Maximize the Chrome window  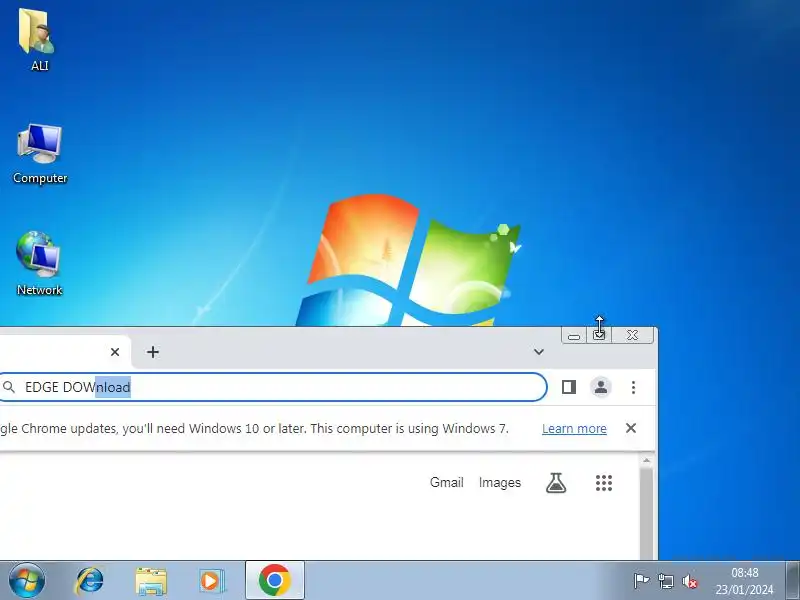[x=599, y=336]
